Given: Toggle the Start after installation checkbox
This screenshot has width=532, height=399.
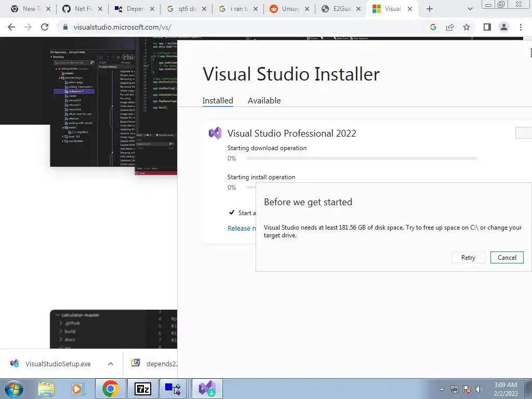Looking at the screenshot, I should click(x=232, y=212).
